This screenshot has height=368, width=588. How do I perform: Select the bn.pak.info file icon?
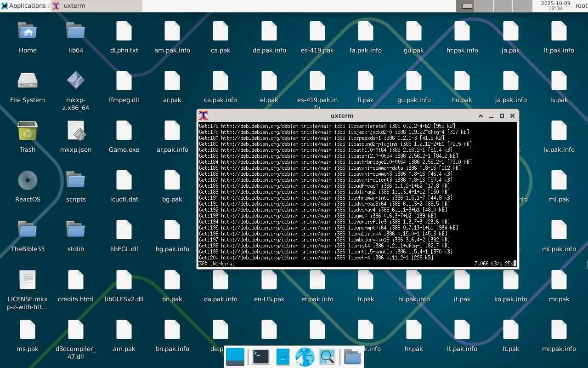pos(172,330)
